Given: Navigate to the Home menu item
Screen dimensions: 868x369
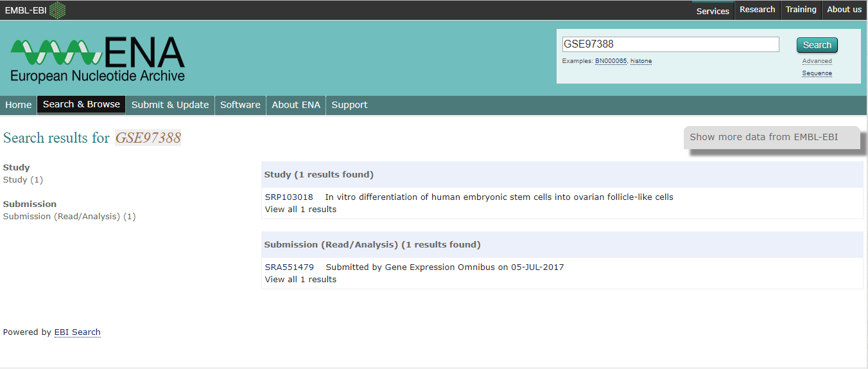Looking at the screenshot, I should pos(19,105).
